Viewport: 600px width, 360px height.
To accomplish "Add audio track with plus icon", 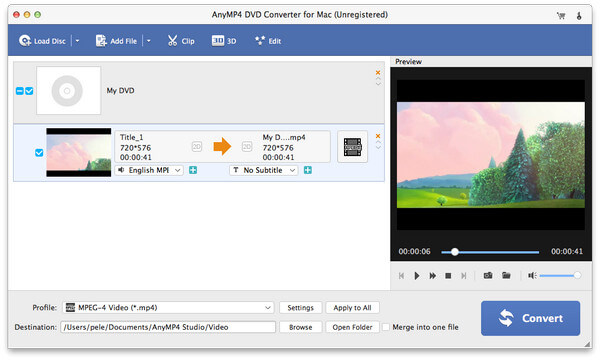I will click(193, 170).
